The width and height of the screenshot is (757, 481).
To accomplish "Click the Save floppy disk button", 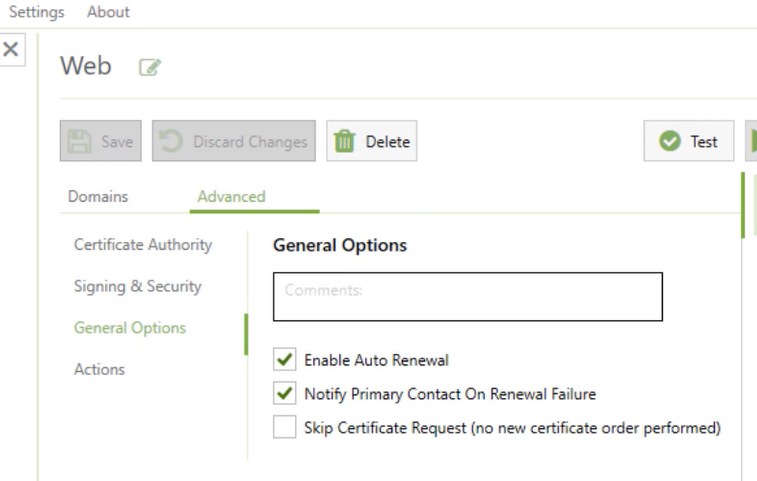I will pos(101,141).
